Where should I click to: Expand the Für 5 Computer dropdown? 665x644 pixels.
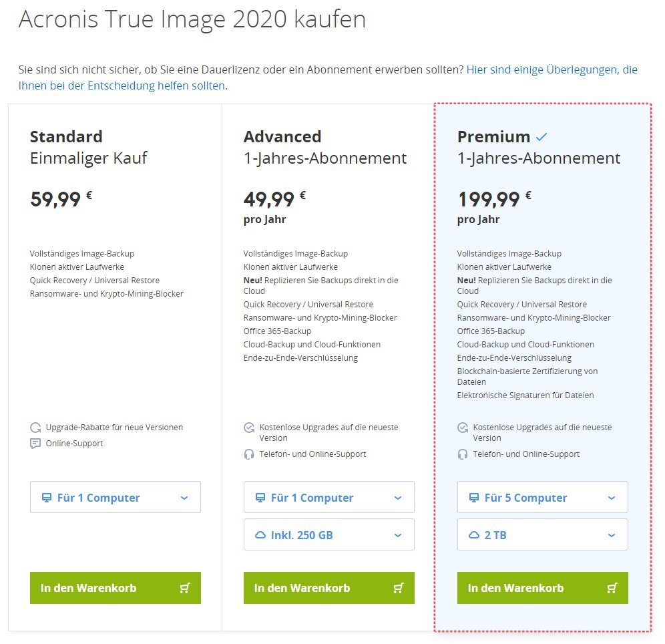click(543, 497)
